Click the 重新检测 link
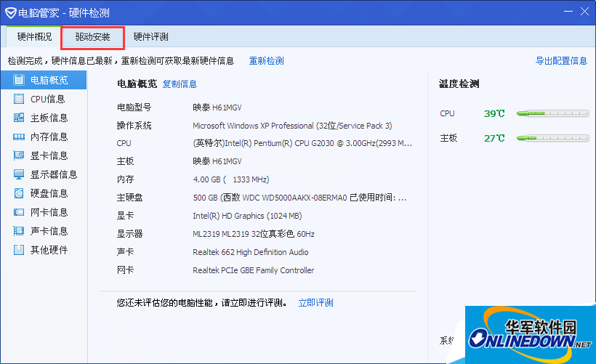 coord(267,61)
